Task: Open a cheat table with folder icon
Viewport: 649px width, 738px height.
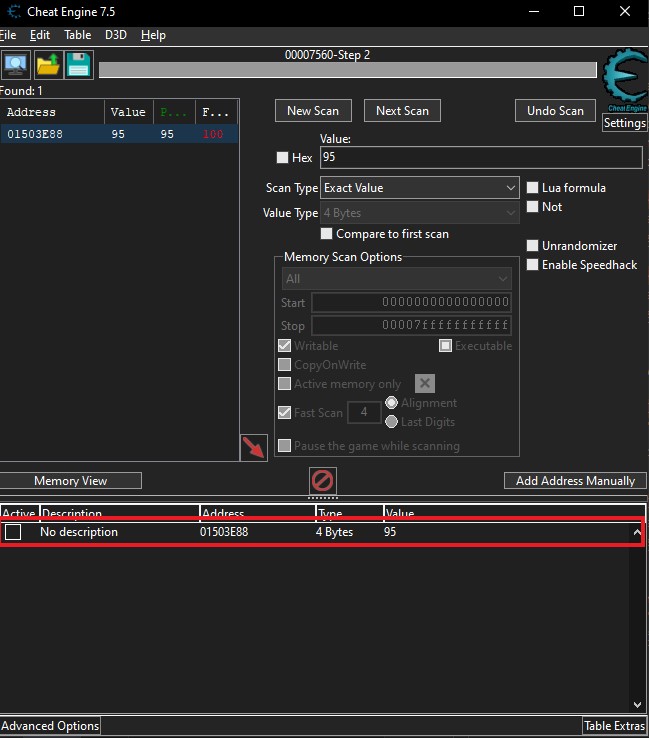Action: pyautogui.click(x=48, y=65)
